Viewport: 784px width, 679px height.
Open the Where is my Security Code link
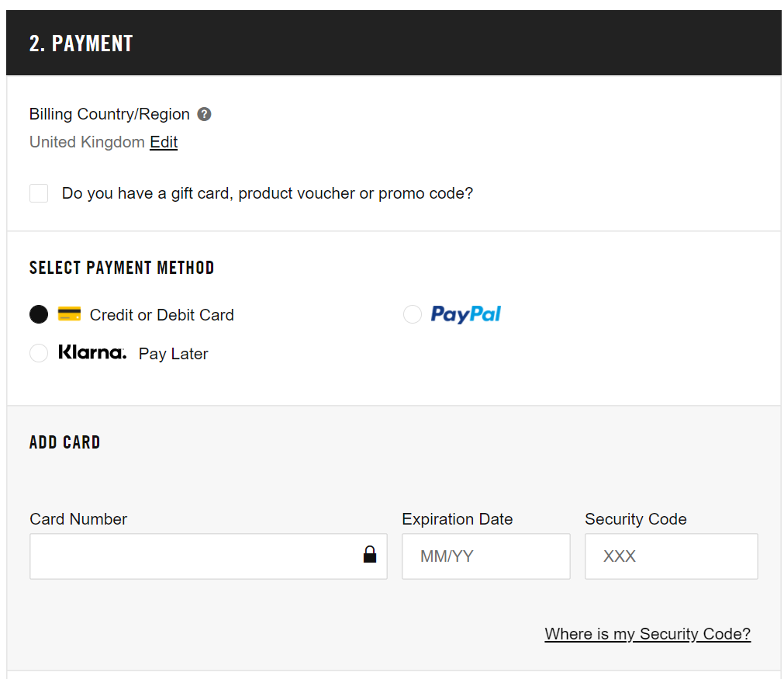(x=648, y=634)
